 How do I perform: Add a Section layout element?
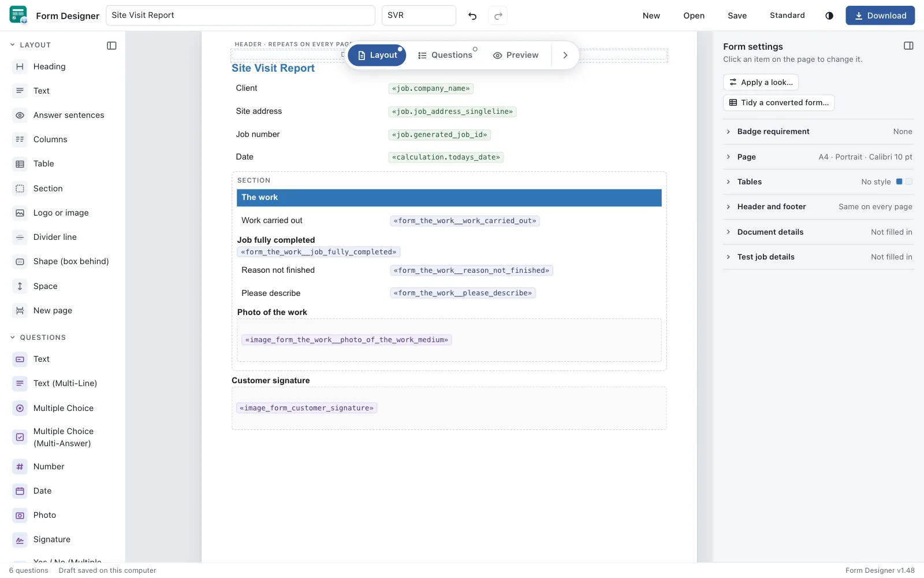click(63, 188)
